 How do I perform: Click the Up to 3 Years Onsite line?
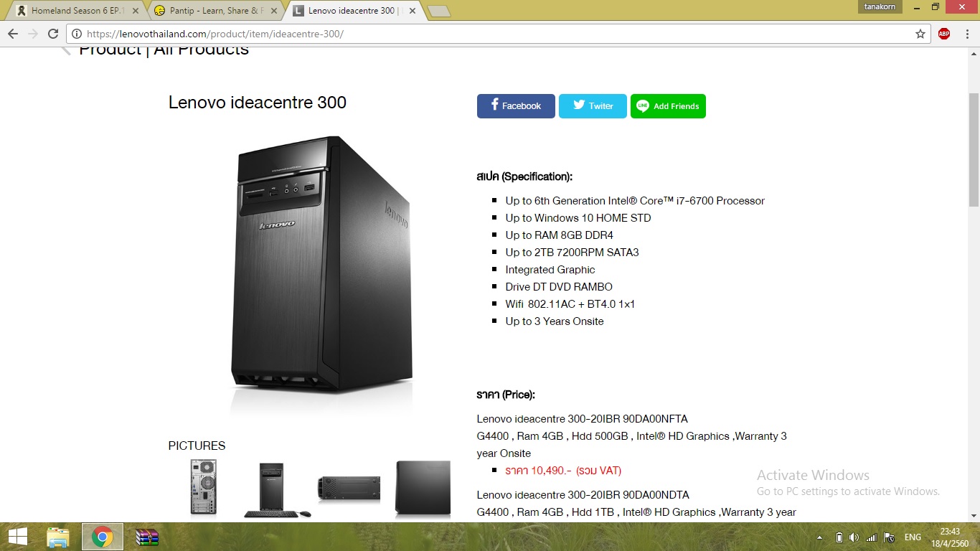pos(555,321)
